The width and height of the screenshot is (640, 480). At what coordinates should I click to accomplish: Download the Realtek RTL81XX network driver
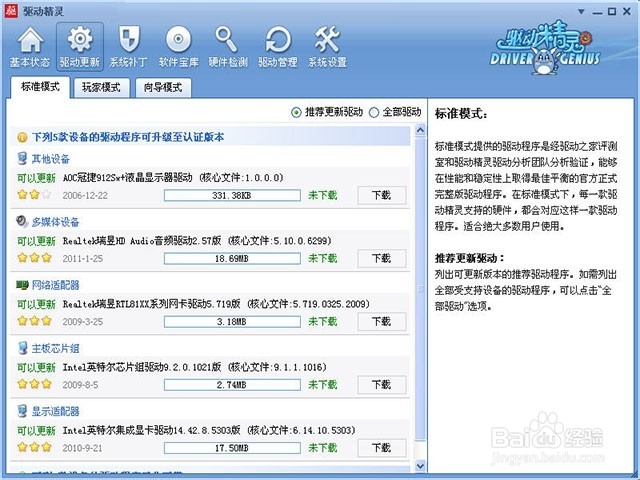(x=382, y=322)
